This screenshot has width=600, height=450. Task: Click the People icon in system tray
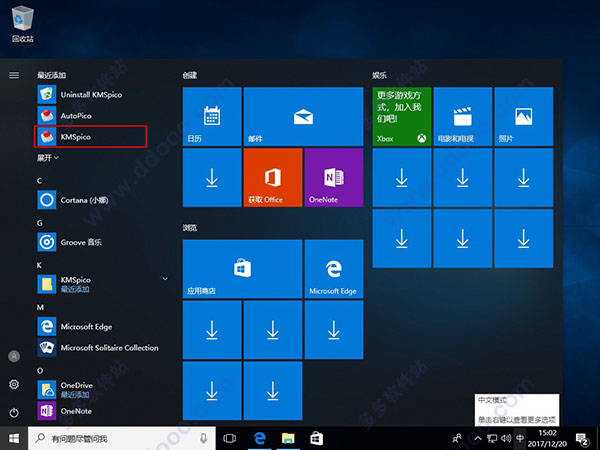coord(457,439)
